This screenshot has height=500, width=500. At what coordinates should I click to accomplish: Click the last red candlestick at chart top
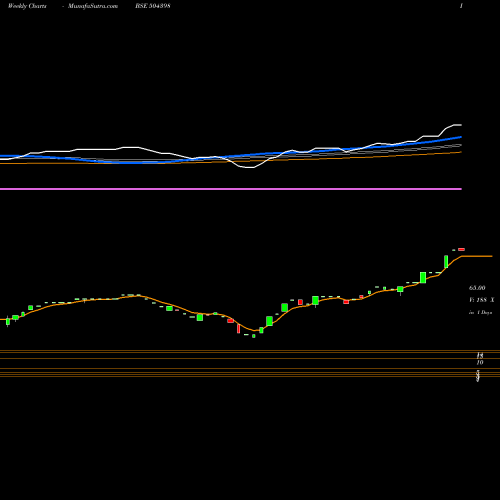coord(461,249)
